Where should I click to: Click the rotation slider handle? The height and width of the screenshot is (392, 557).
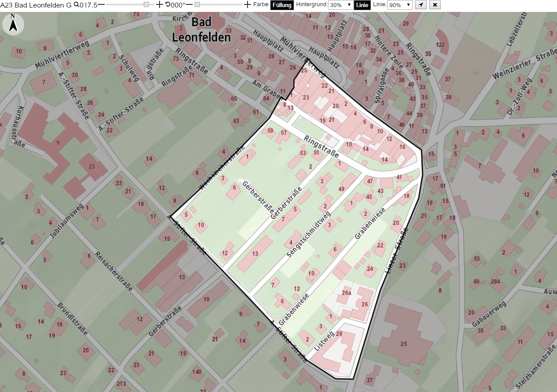[197, 4]
